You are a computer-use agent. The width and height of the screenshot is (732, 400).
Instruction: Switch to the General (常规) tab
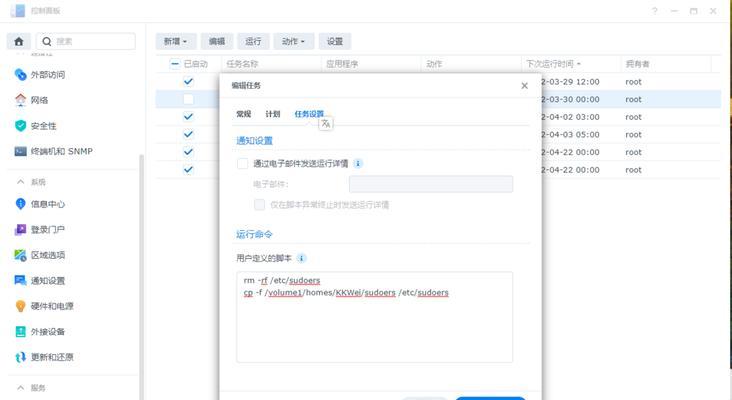[x=244, y=114]
